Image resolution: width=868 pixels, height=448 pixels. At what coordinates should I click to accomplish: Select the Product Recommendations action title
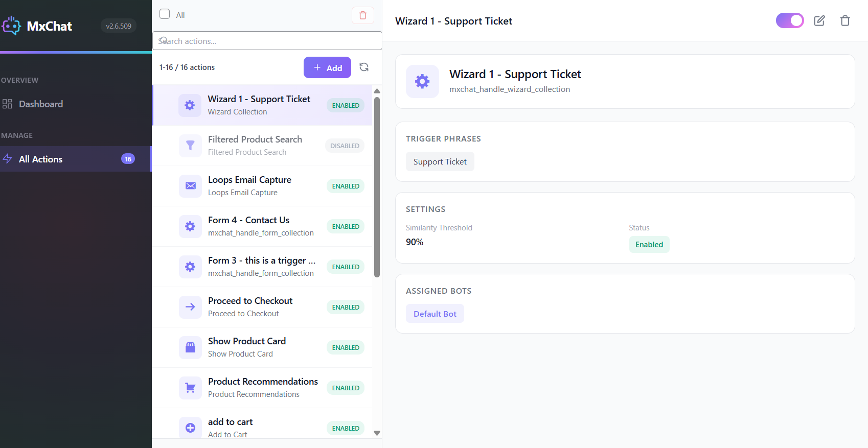(x=263, y=382)
